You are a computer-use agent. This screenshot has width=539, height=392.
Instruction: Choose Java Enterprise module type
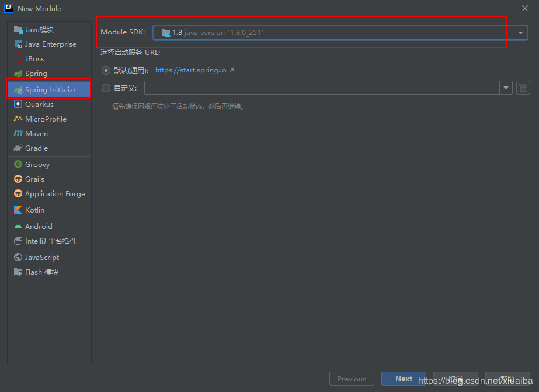[49, 44]
